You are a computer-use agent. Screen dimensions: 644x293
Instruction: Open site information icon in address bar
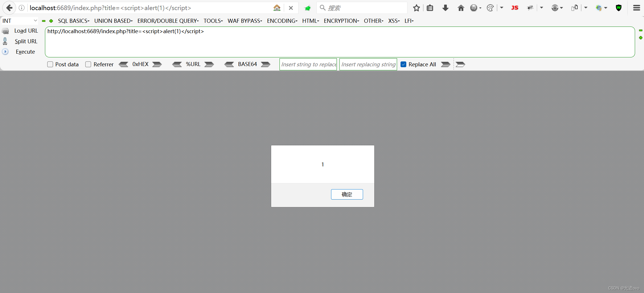click(x=22, y=8)
